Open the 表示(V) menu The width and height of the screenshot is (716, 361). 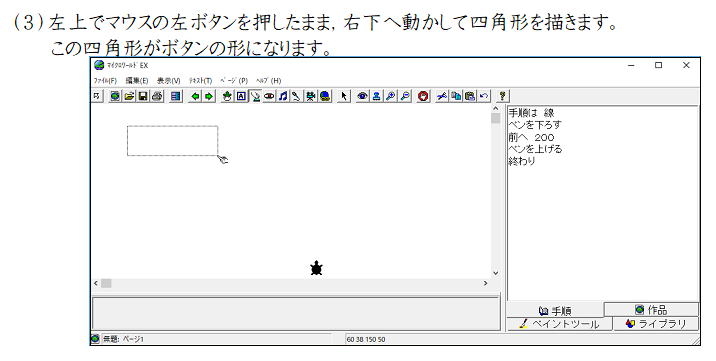(168, 80)
